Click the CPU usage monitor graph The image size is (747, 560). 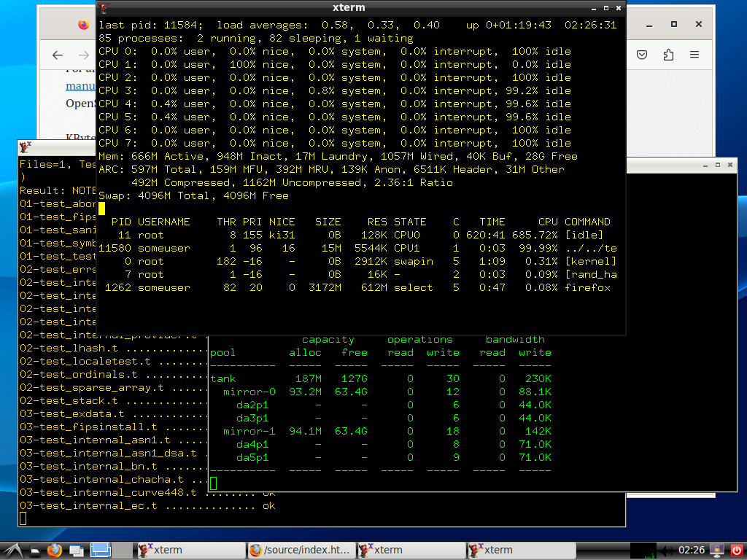(x=643, y=550)
